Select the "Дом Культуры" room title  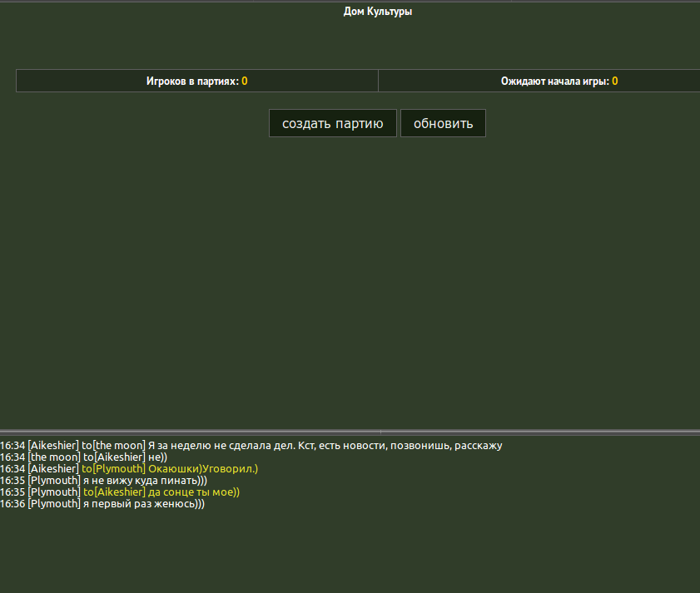(x=378, y=12)
